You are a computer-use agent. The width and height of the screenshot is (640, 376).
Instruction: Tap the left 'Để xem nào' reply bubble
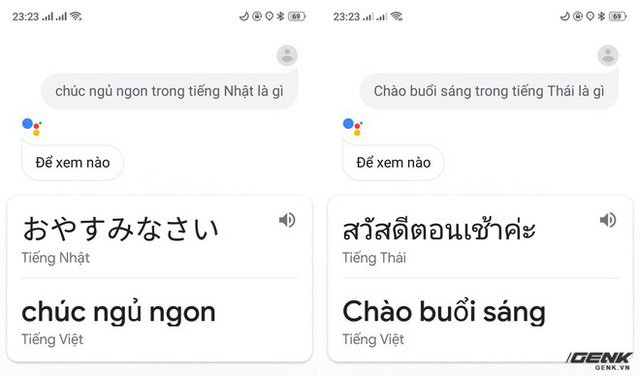[73, 162]
